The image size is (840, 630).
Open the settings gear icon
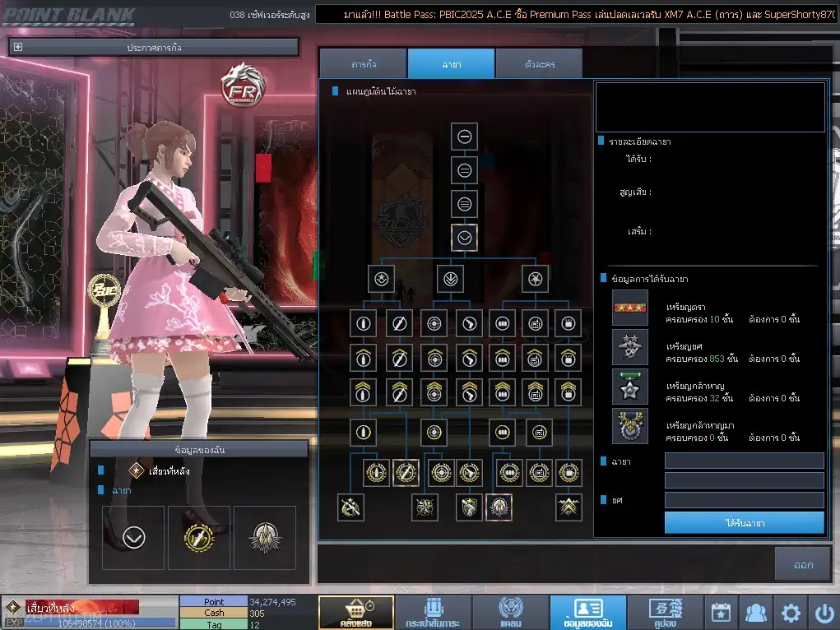[x=790, y=613]
